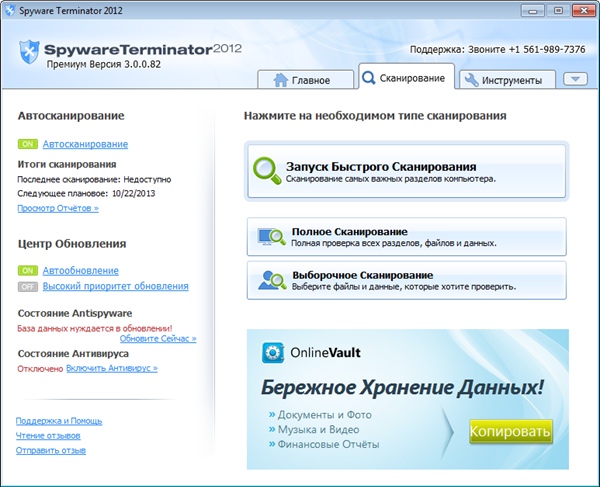Enable the Высокий приоритет обновления OFF switch

tap(28, 287)
